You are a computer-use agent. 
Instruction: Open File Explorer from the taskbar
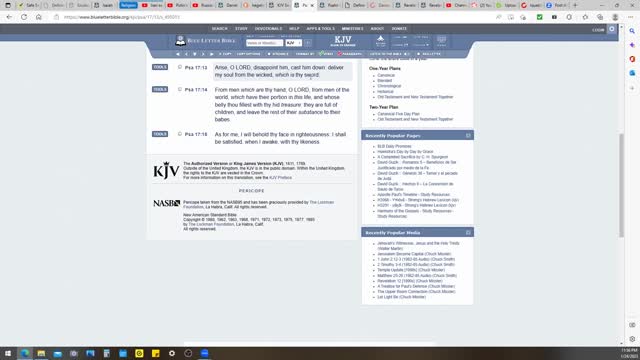coord(41,353)
